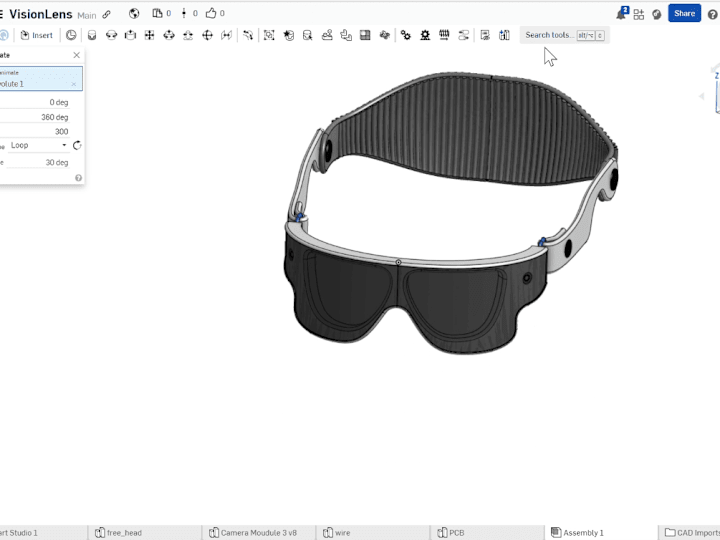Click the VisionLens document title

(x=41, y=14)
